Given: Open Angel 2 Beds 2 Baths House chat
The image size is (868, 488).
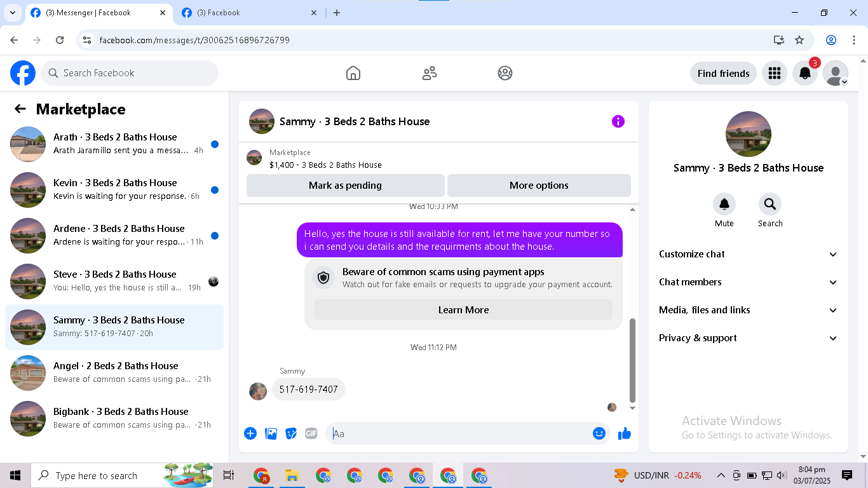Looking at the screenshot, I should (x=114, y=373).
